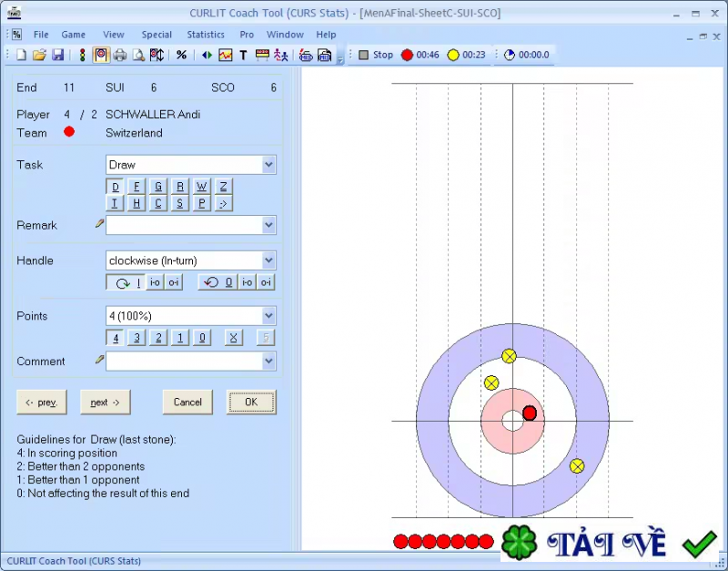Click the OK button

click(251, 402)
